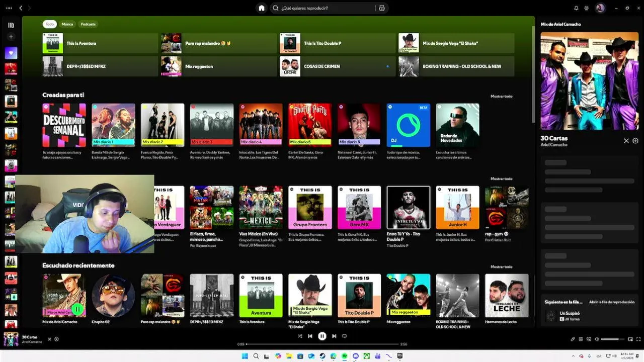This screenshot has height=362, width=644.
Task: Open BOXING TRAINING shortcut tile
Action: click(456, 66)
